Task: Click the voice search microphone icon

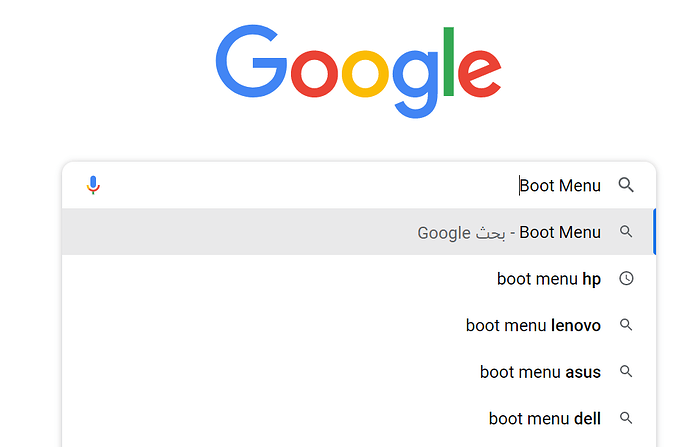Action: pos(93,185)
